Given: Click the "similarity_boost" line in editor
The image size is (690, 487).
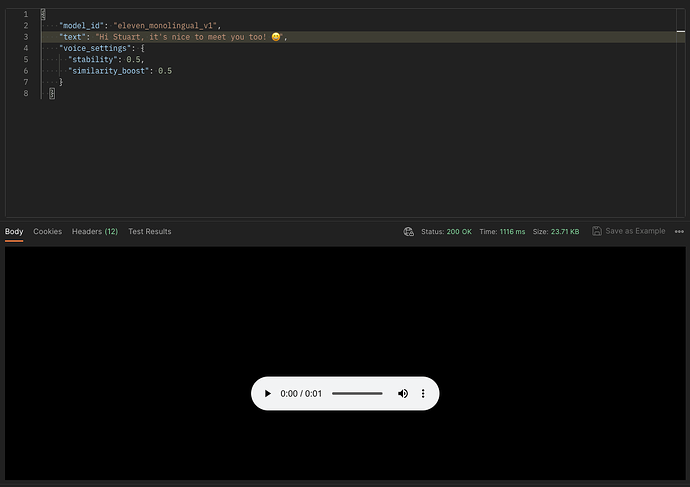Looking at the screenshot, I should (120, 71).
